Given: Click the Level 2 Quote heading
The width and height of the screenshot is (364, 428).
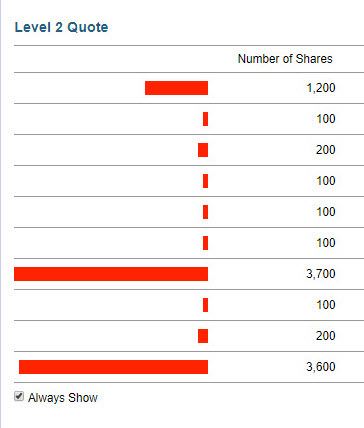Looking at the screenshot, I should (61, 27).
